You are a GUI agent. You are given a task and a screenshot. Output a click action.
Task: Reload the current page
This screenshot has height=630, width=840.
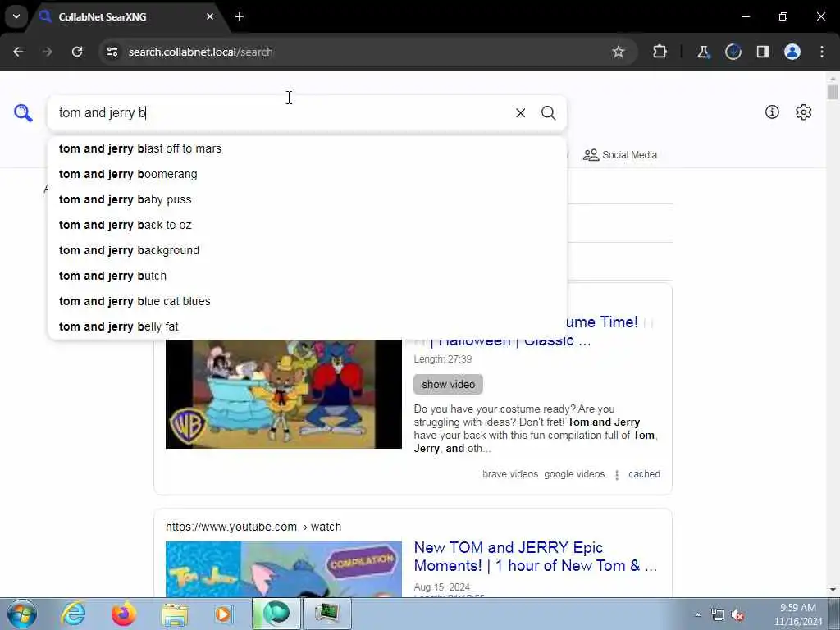click(77, 52)
